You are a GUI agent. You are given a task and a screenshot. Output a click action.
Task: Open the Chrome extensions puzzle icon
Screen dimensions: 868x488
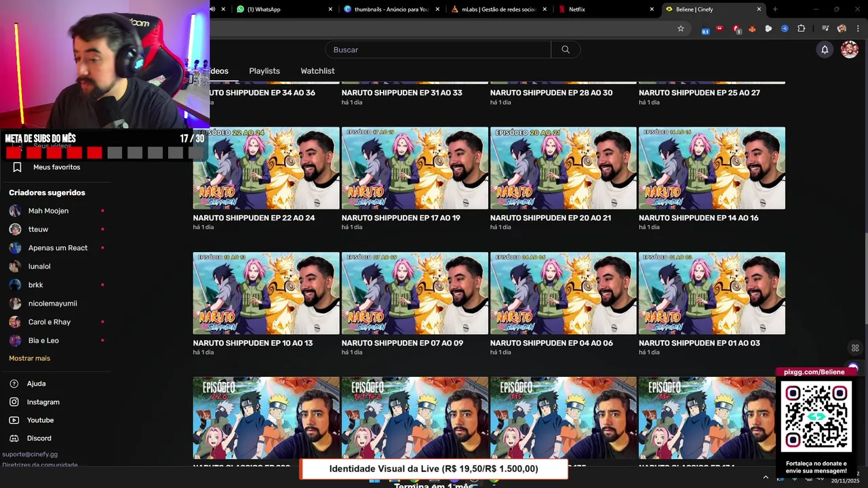801,28
